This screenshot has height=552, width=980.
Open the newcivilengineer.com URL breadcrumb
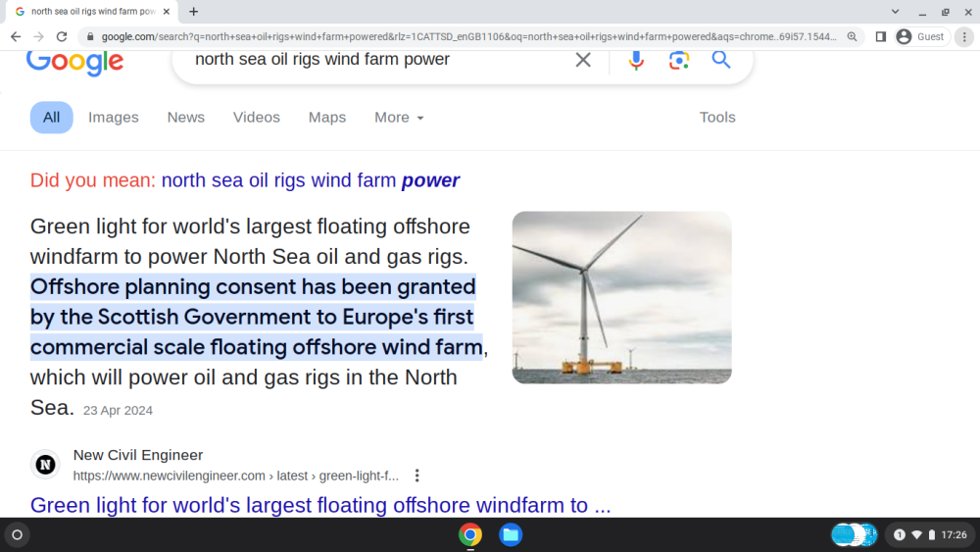click(235, 476)
